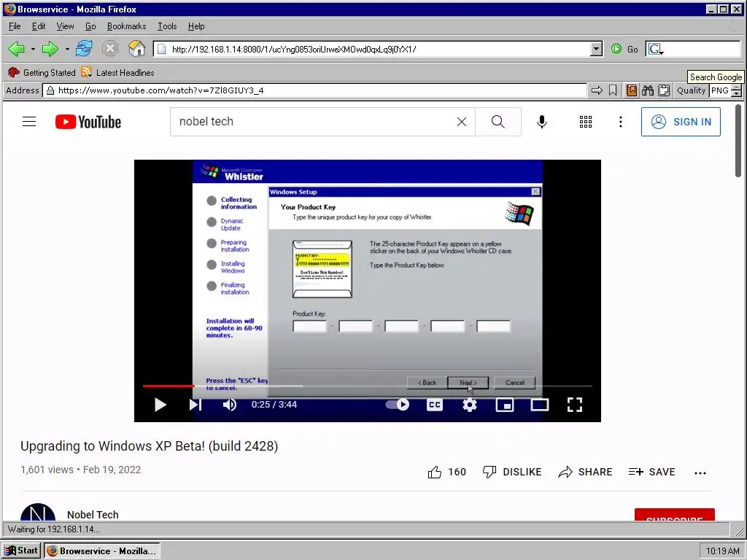Click the DISLIKE button

[512, 472]
